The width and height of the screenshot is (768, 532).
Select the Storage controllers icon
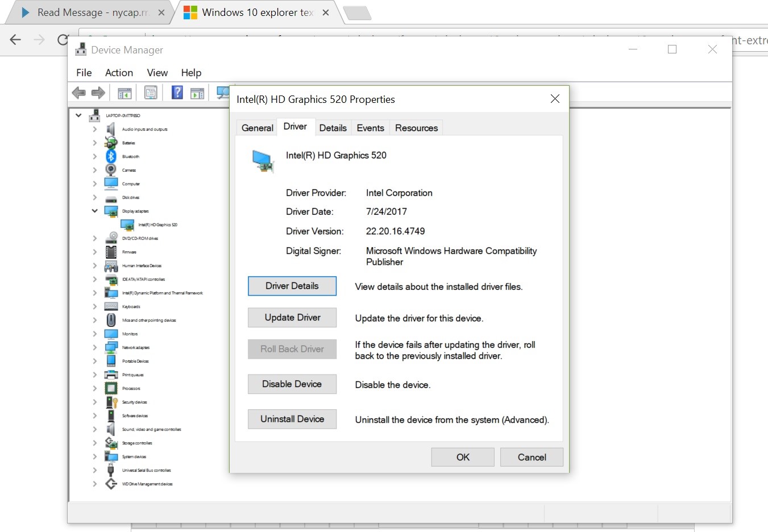click(111, 443)
